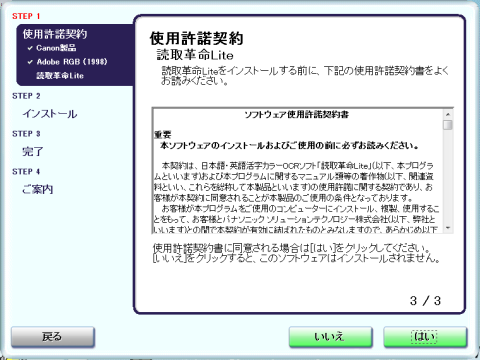Click the 完了 step in sidebar
Image resolution: width=480 pixels, height=360 pixels.
point(33,152)
